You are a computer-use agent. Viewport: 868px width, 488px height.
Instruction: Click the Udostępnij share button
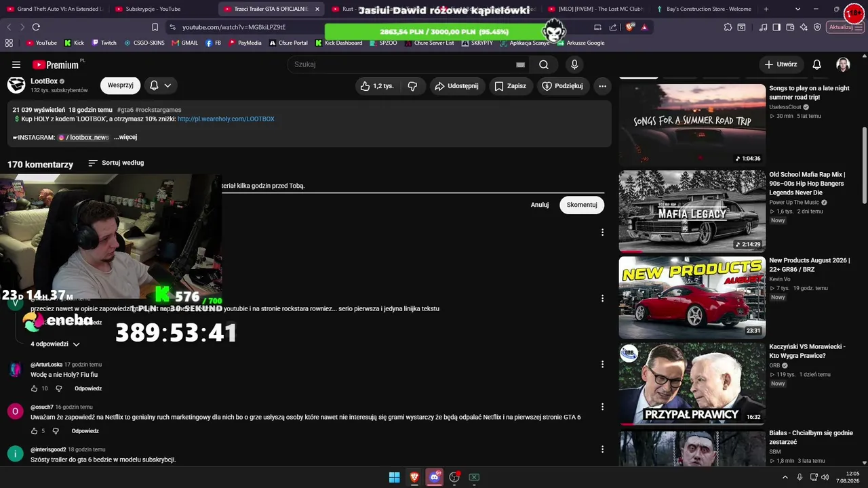pyautogui.click(x=456, y=86)
